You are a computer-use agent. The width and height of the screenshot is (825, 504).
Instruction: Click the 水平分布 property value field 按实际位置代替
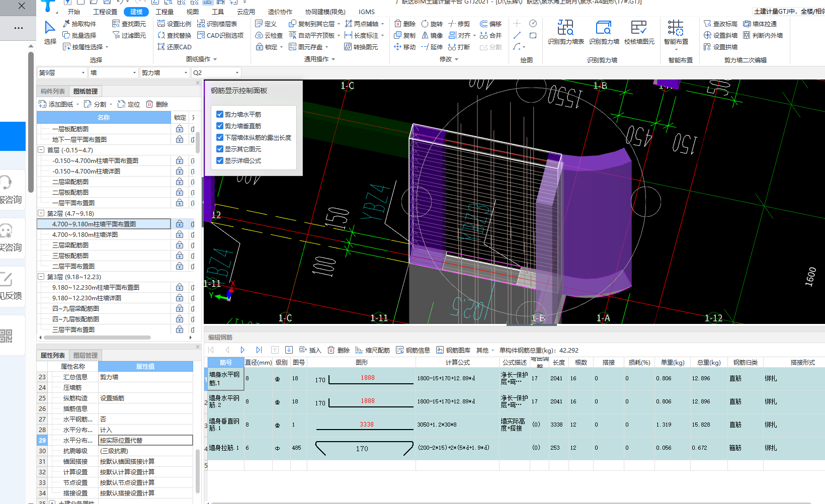(145, 440)
